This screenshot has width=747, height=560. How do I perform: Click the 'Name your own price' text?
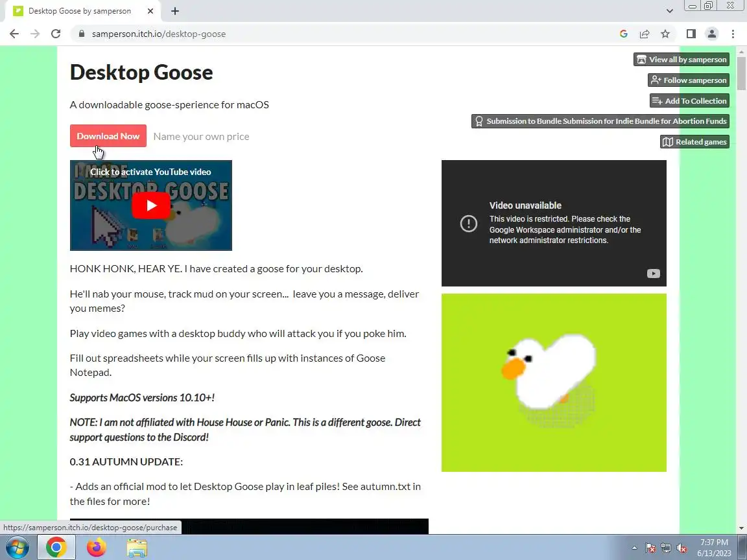[x=201, y=137]
